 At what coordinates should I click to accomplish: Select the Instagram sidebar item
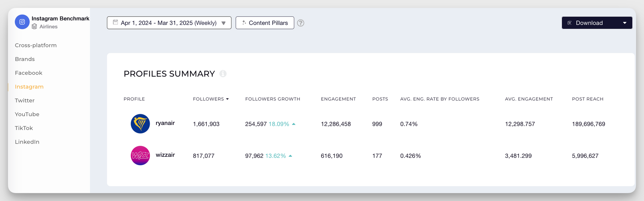(29, 87)
